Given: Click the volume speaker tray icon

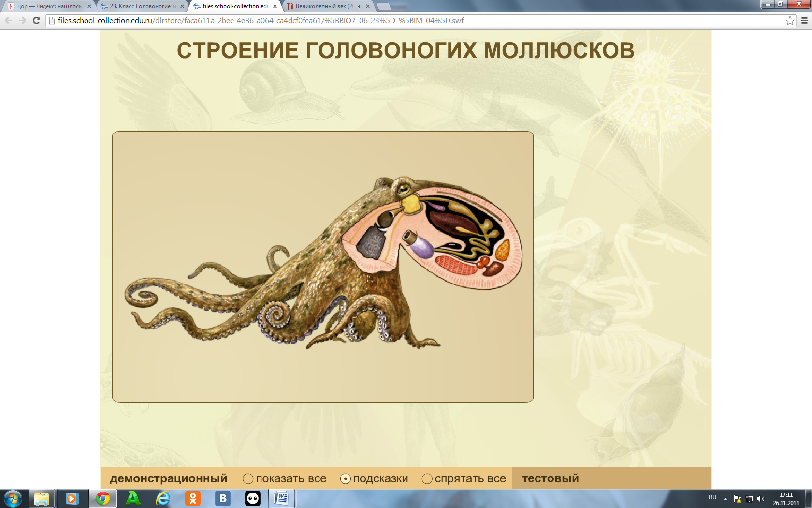Looking at the screenshot, I should (761, 499).
